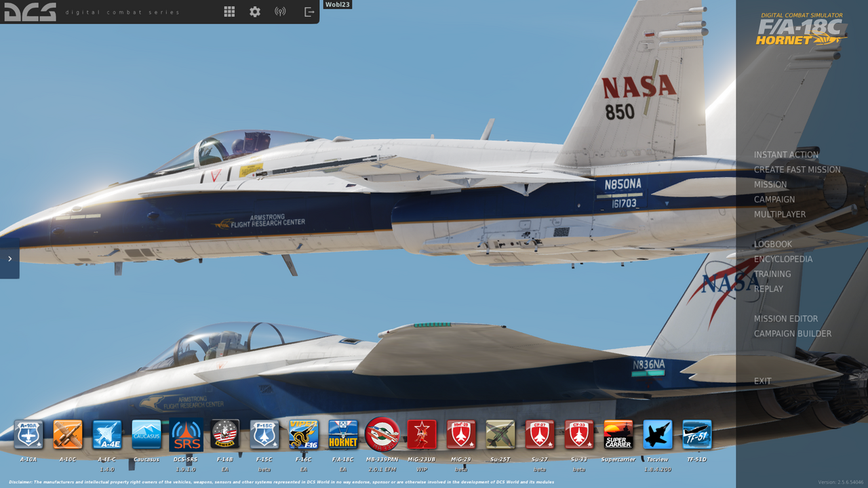Select the DCS-SRS module icon
This screenshot has height=488, width=868.
tap(186, 435)
